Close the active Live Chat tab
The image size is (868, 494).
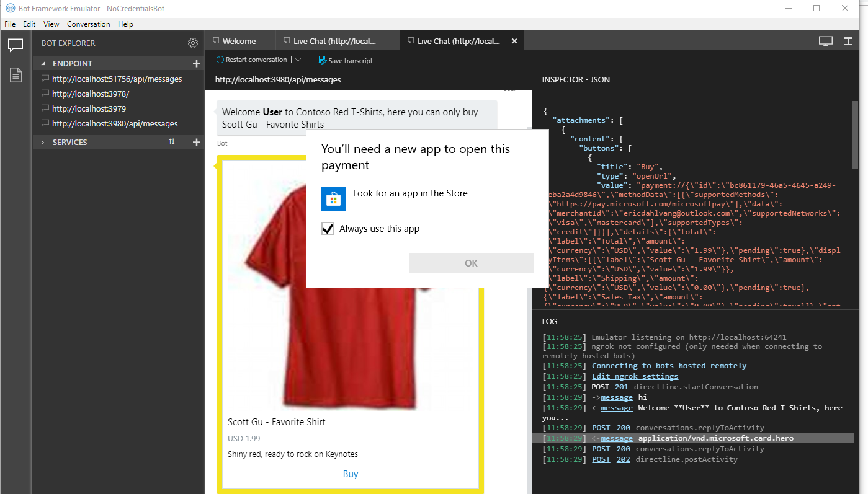(514, 41)
